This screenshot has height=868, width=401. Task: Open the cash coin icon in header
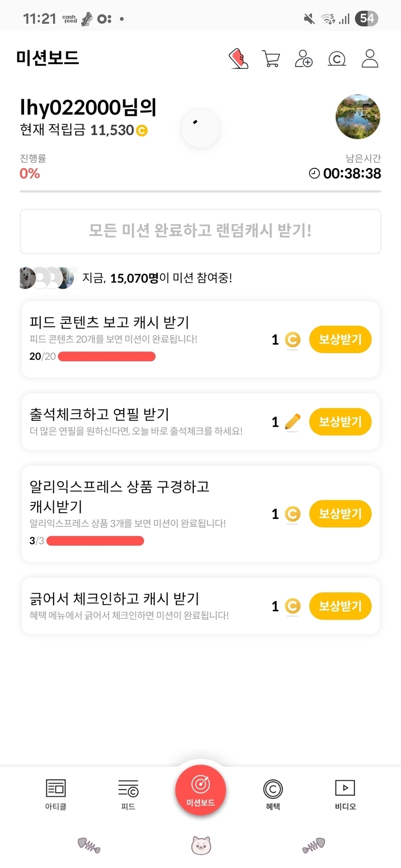[x=337, y=59]
